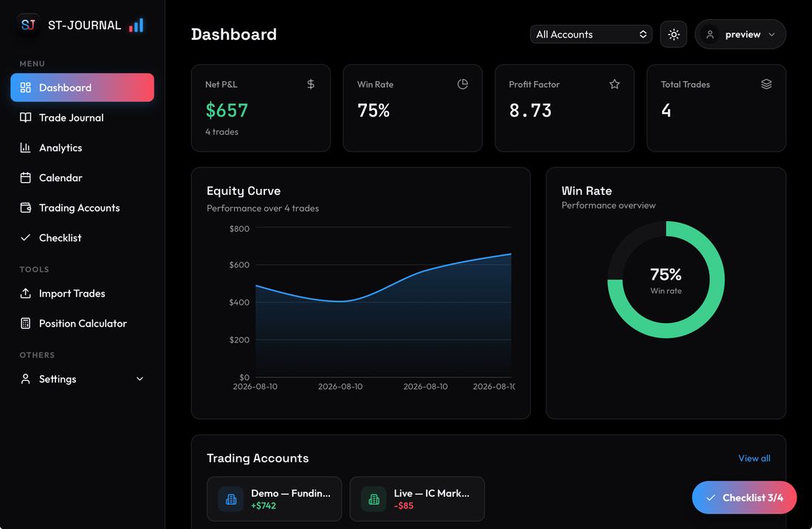Click the '4 trades' label under Net P&L
Image resolution: width=812 pixels, height=529 pixels.
click(x=221, y=131)
